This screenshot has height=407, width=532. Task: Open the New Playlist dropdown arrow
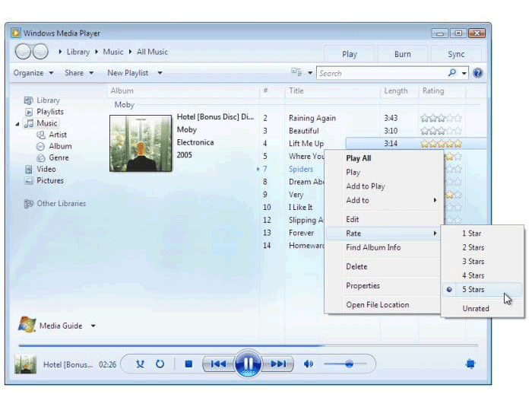click(x=160, y=73)
